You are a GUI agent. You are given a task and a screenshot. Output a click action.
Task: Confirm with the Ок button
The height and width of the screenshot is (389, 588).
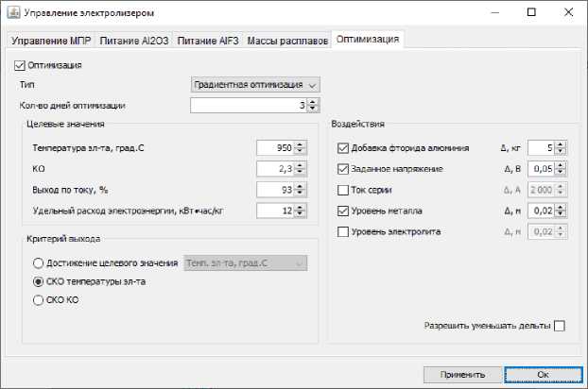tap(543, 375)
